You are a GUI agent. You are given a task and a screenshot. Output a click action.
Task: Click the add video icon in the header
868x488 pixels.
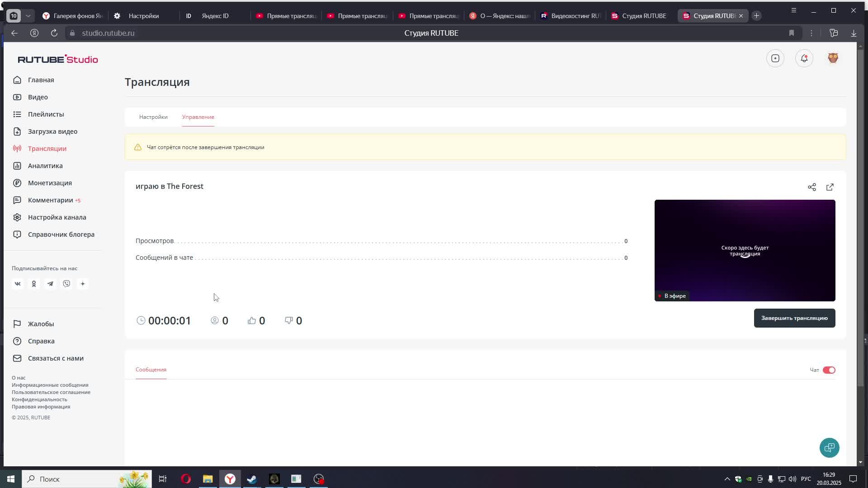(x=775, y=58)
